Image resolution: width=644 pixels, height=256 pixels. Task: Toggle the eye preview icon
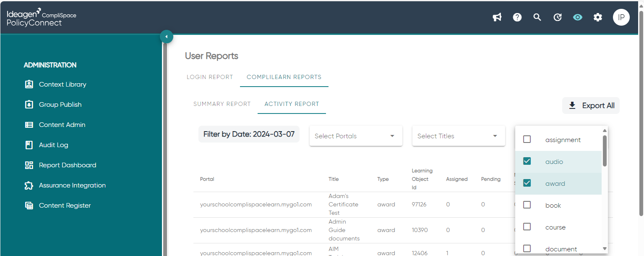578,17
